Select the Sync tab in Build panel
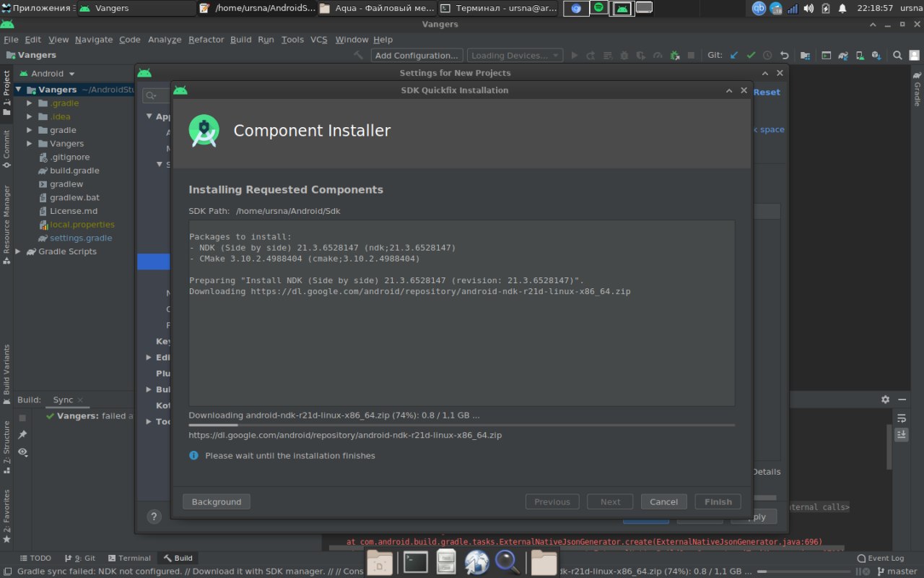 [63, 400]
